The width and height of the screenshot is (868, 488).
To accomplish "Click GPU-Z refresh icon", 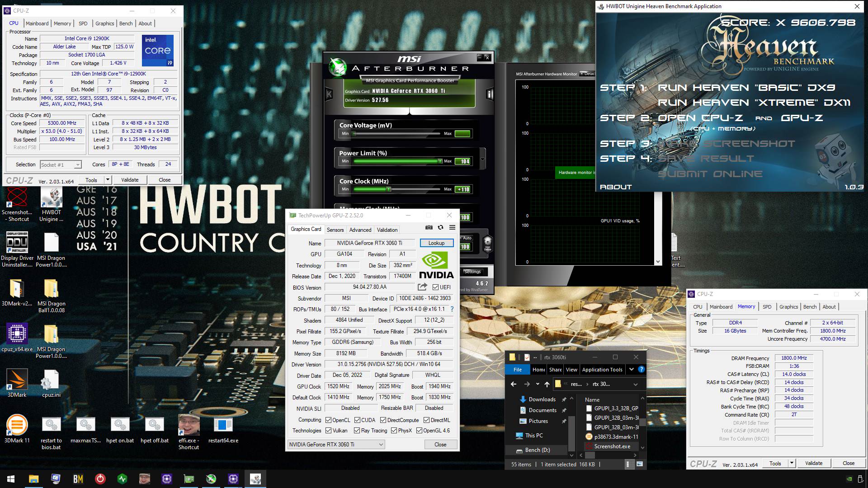I will 440,227.
